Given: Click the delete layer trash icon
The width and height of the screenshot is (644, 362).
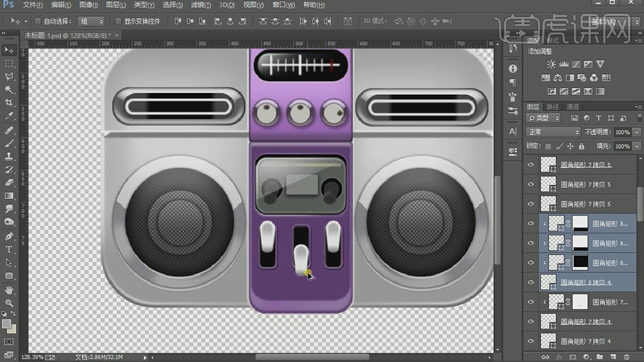Looking at the screenshot, I should (x=626, y=357).
